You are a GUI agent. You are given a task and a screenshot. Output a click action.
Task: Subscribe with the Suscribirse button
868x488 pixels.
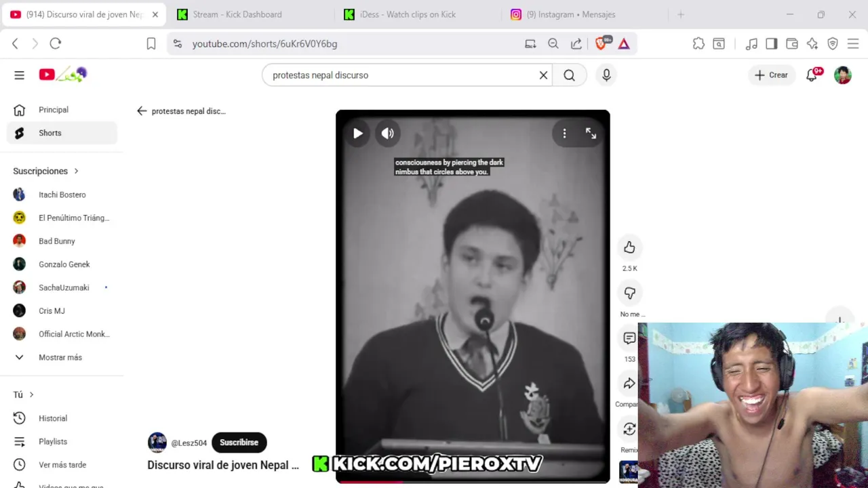(239, 443)
